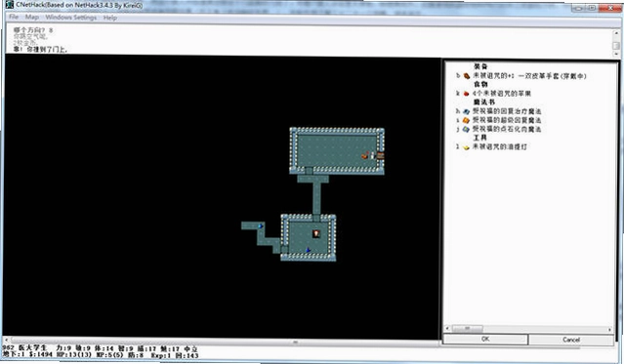The width and height of the screenshot is (624, 364).
Task: Click the 'HP:13(13)' status value
Action: [x=74, y=354]
